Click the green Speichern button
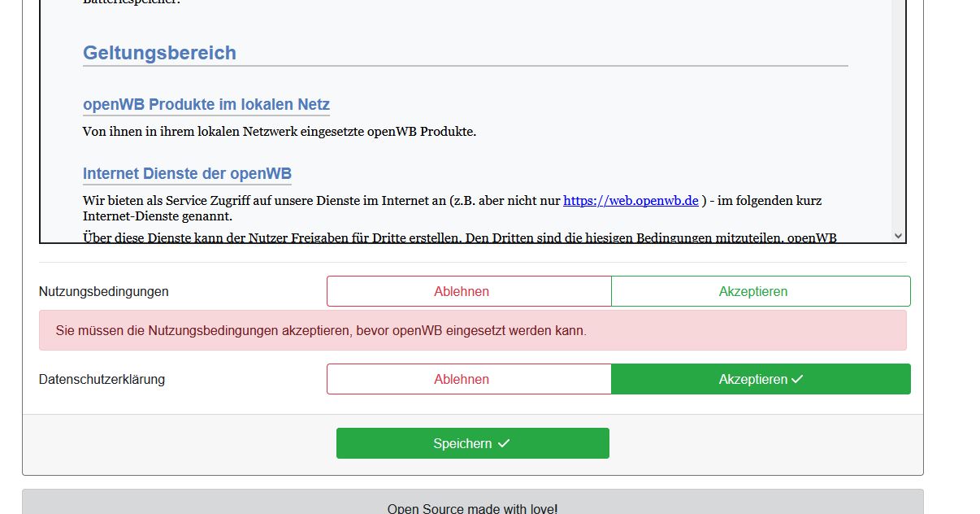The width and height of the screenshot is (980, 514). 473,443
